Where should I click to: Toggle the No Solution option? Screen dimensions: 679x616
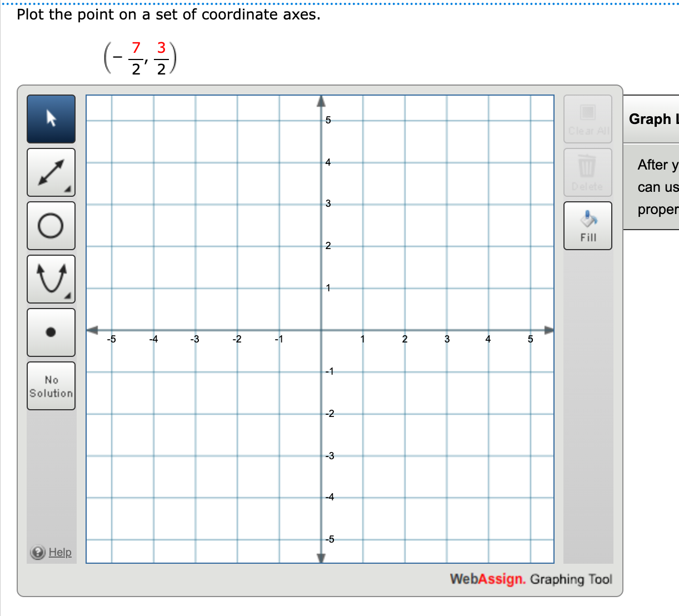(x=51, y=386)
